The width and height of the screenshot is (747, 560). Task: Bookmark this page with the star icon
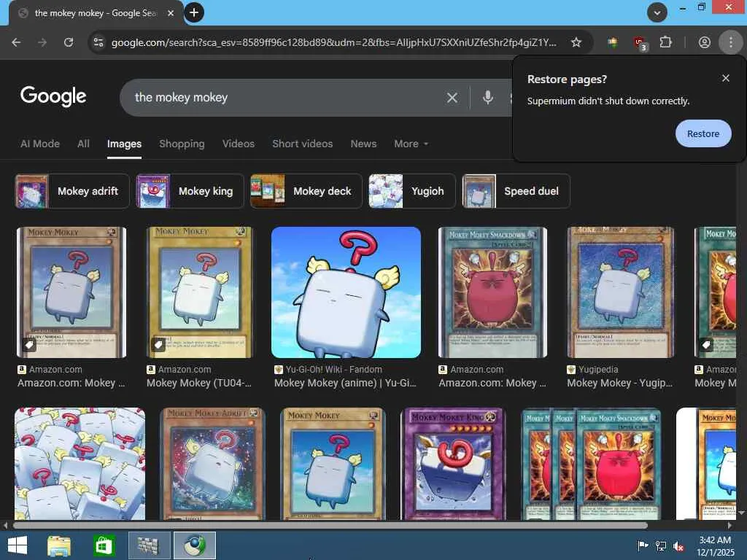576,42
